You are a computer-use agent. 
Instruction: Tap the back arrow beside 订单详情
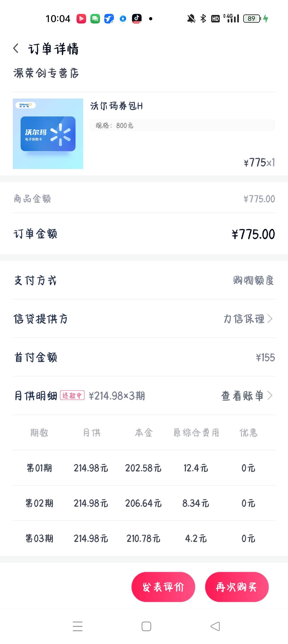coord(16,48)
